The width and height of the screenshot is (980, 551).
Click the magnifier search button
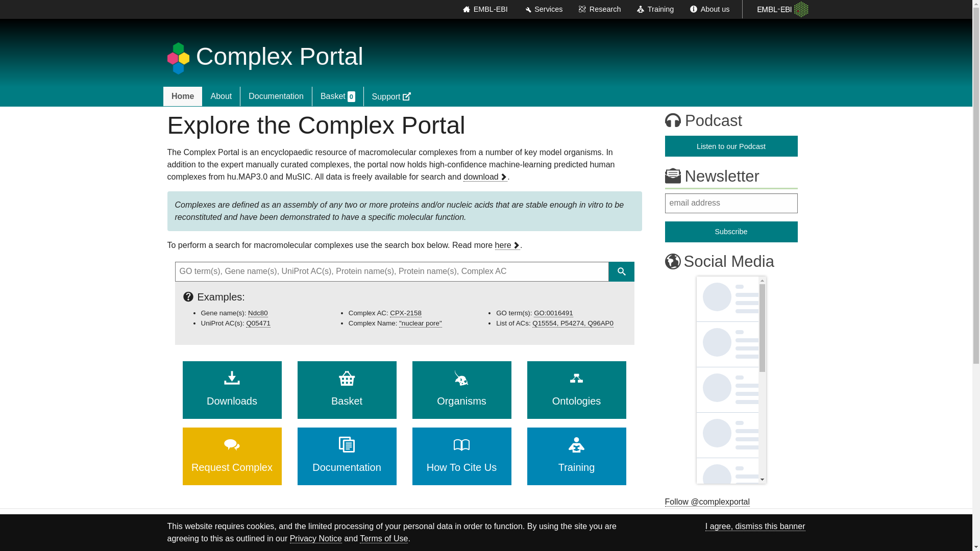click(x=621, y=271)
